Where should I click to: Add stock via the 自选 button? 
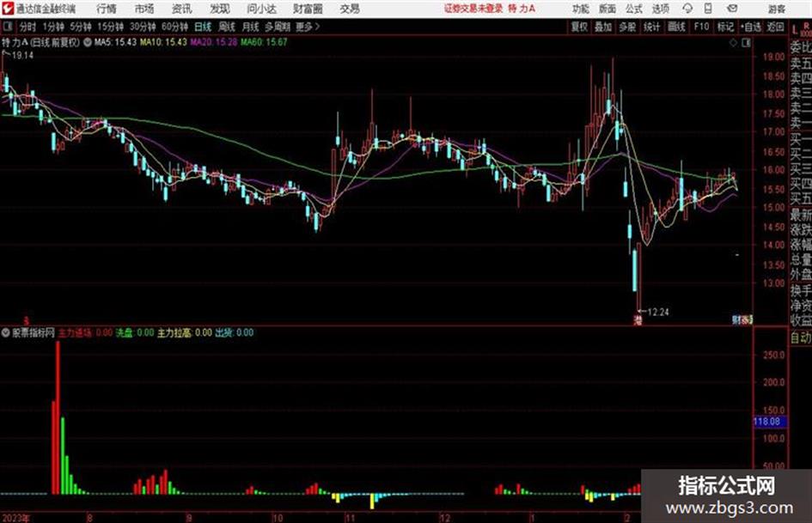(751, 27)
